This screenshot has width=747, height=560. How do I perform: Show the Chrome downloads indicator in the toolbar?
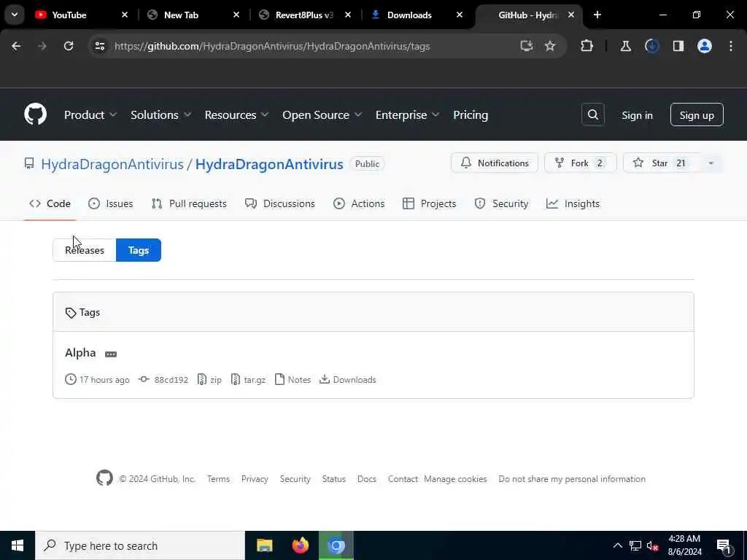coord(651,46)
